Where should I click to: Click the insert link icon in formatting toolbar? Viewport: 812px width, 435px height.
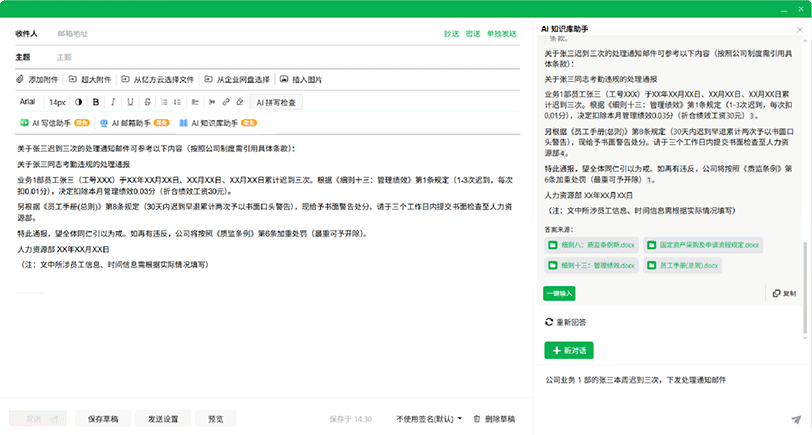pyautogui.click(x=227, y=102)
